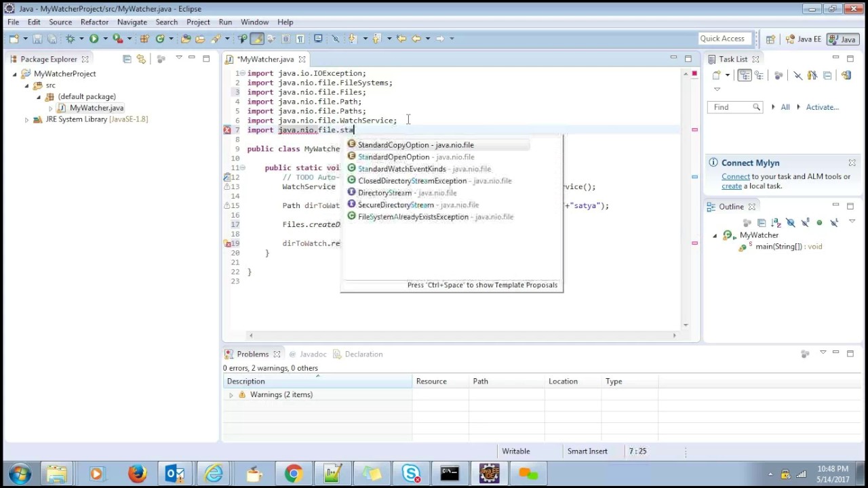Switch to the Java EE perspective

pyautogui.click(x=804, y=39)
